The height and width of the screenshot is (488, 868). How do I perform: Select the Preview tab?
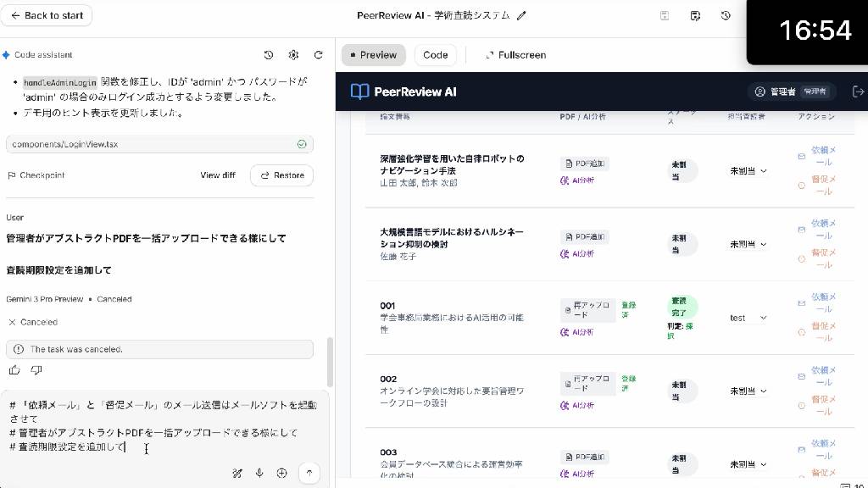click(x=373, y=55)
